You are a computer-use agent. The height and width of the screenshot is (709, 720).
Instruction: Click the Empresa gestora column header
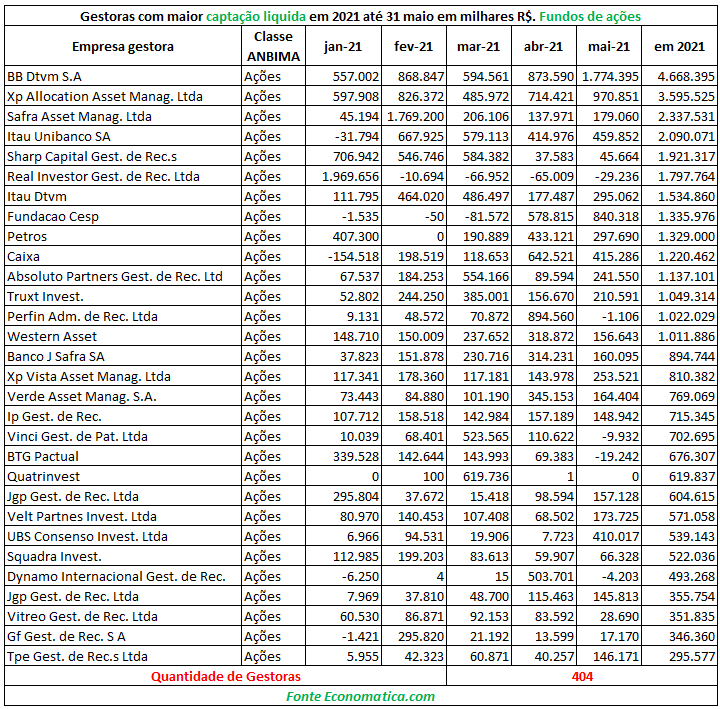pos(123,46)
